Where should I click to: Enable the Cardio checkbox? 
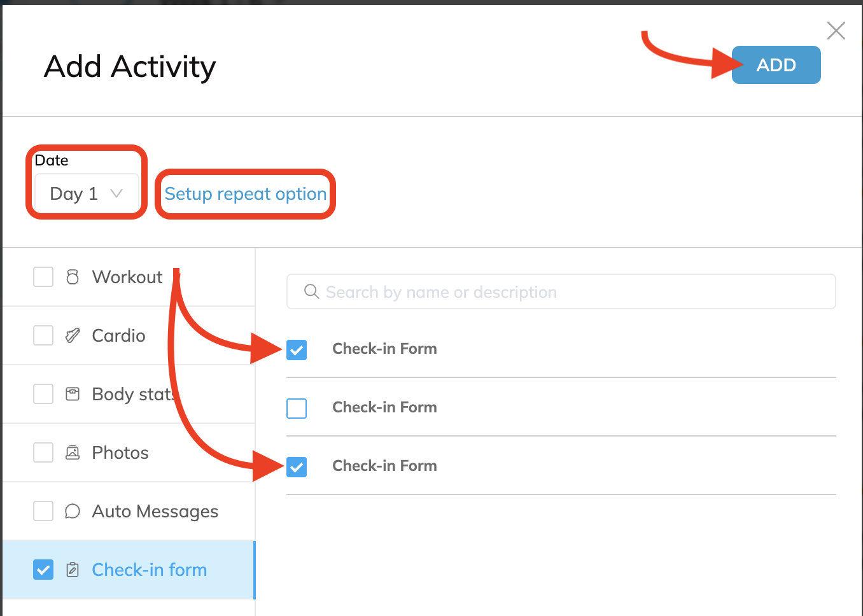43,335
